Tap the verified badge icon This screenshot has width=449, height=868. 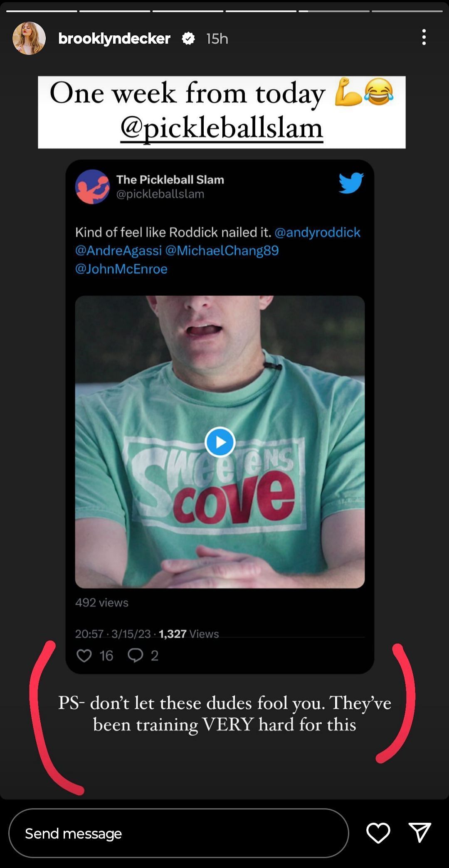click(188, 39)
